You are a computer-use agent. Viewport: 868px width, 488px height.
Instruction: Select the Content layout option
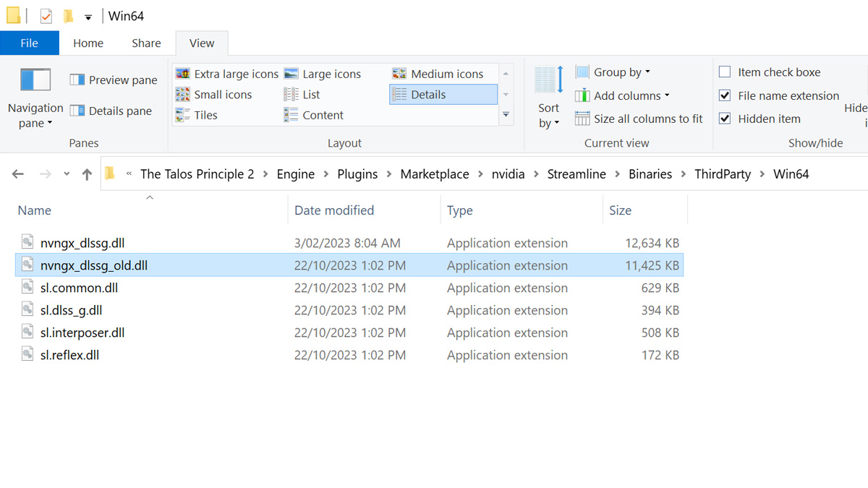tap(314, 115)
